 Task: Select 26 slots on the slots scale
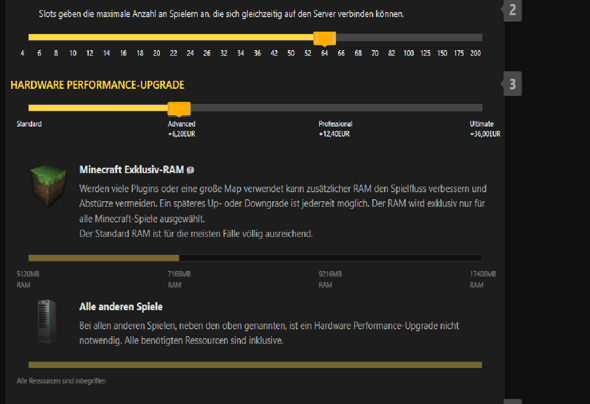pyautogui.click(x=207, y=53)
